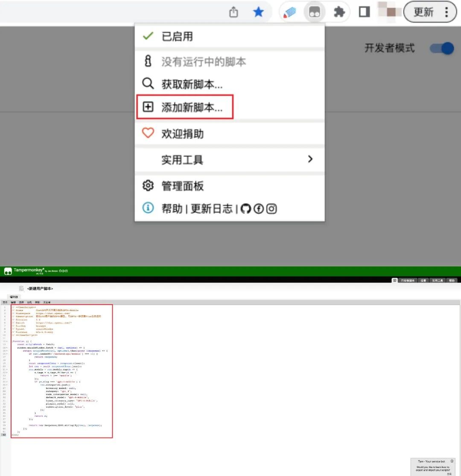Open the 文件 menu in script editor

click(5, 302)
